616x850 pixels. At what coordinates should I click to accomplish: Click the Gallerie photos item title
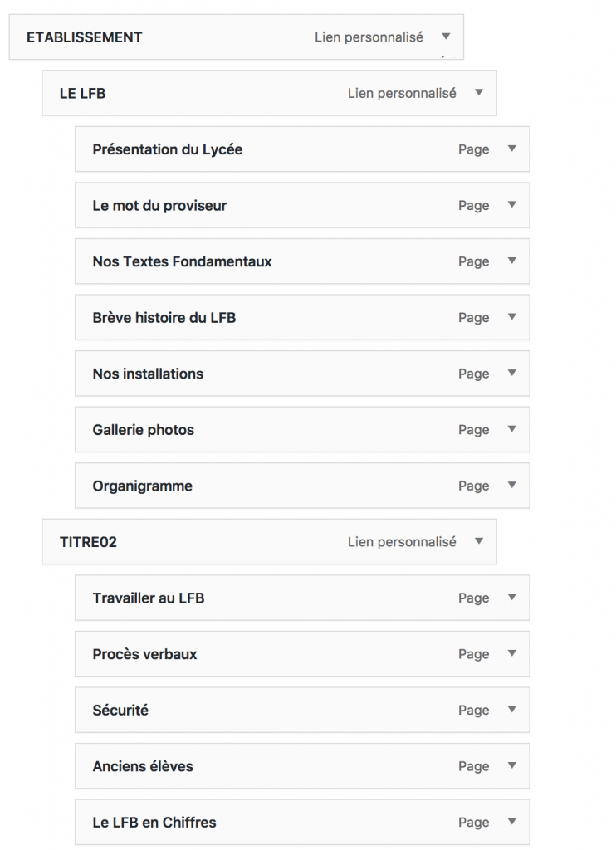144,430
